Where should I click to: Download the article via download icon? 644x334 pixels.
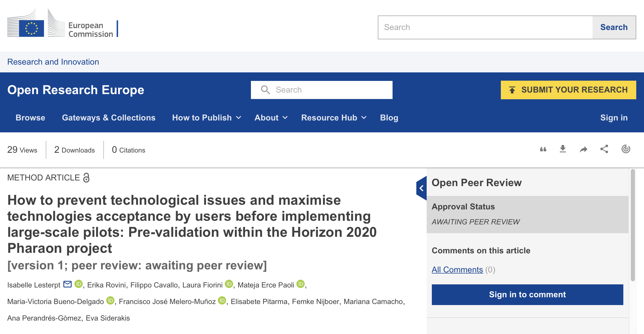(563, 149)
